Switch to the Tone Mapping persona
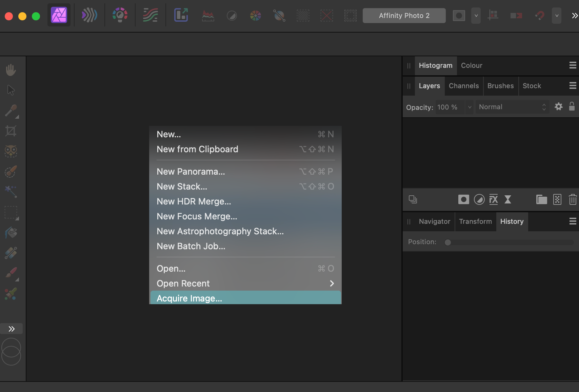The width and height of the screenshot is (579, 392). (150, 15)
